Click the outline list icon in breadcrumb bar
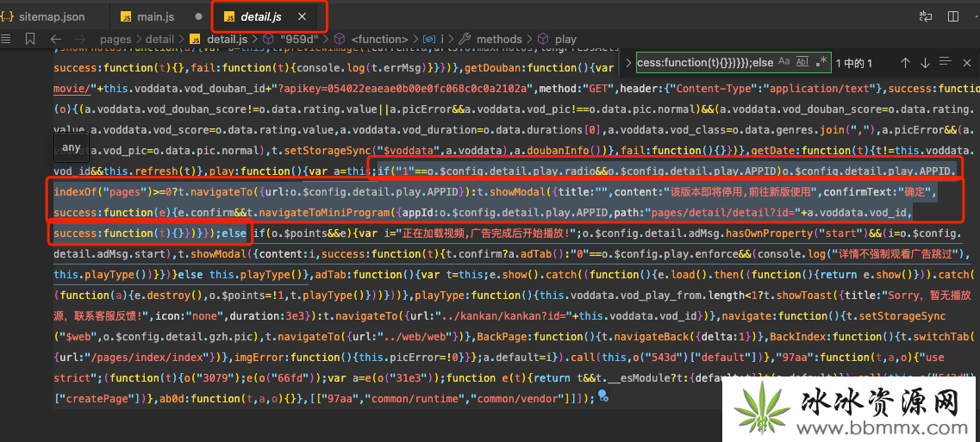Viewport: 980px width, 442px height. click(x=6, y=39)
